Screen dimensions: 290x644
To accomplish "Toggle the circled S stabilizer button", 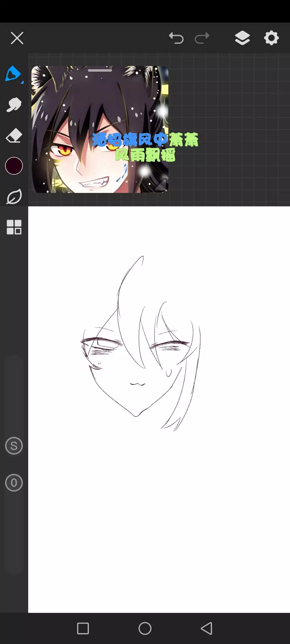I will 14,446.
